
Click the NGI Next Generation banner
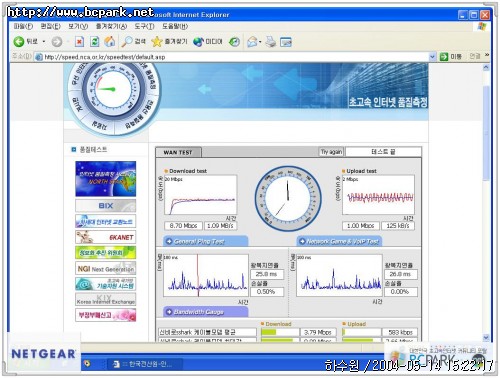click(106, 268)
